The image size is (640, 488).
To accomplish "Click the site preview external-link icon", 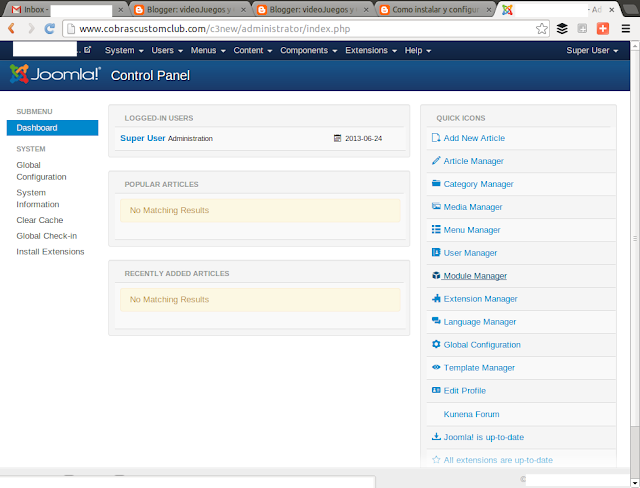I will click(x=87, y=50).
